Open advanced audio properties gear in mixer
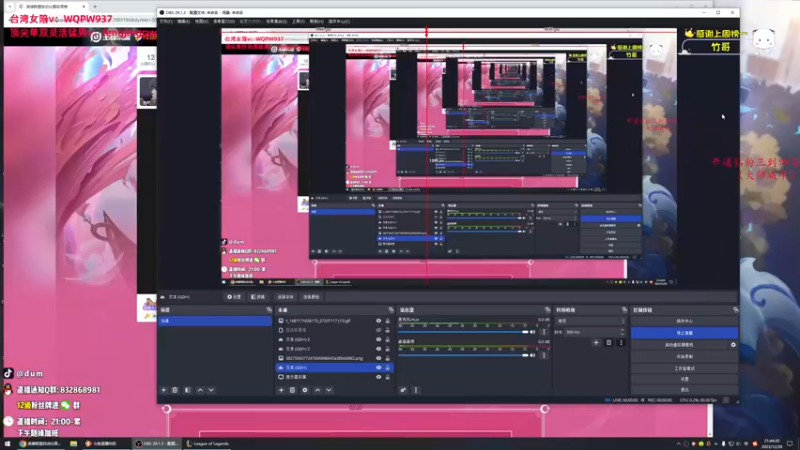The height and width of the screenshot is (450, 800). tap(403, 390)
